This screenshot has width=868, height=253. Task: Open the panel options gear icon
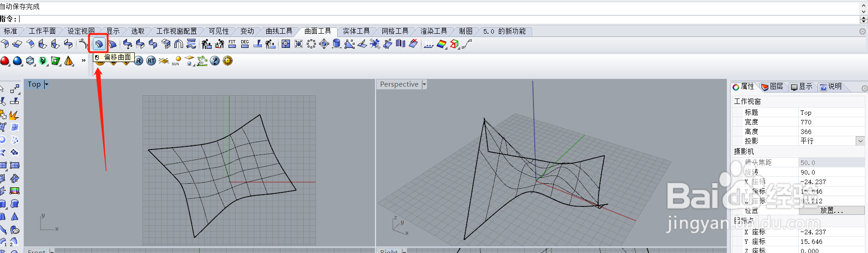pyautogui.click(x=864, y=88)
